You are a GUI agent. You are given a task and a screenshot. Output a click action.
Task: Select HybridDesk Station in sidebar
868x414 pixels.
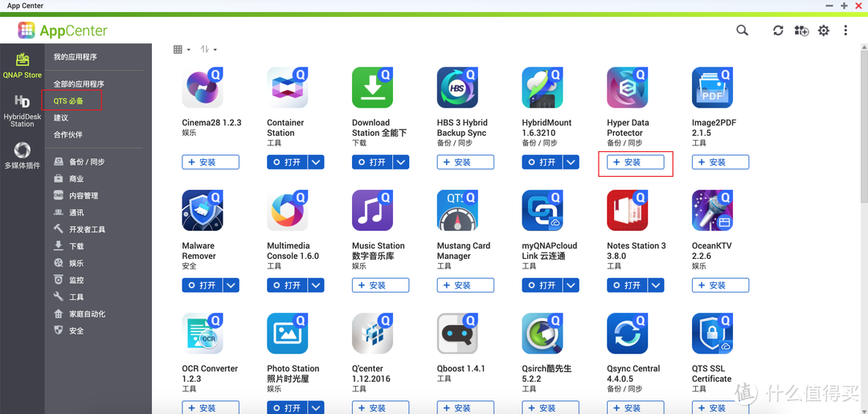[23, 111]
